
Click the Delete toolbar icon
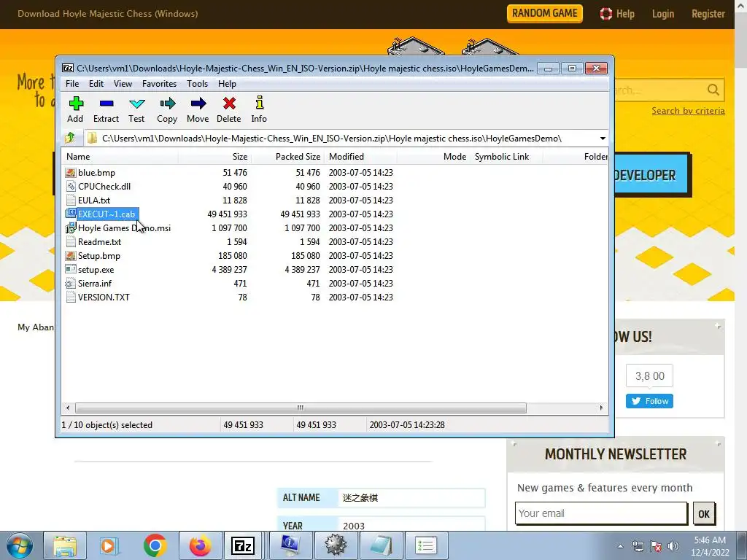[229, 104]
